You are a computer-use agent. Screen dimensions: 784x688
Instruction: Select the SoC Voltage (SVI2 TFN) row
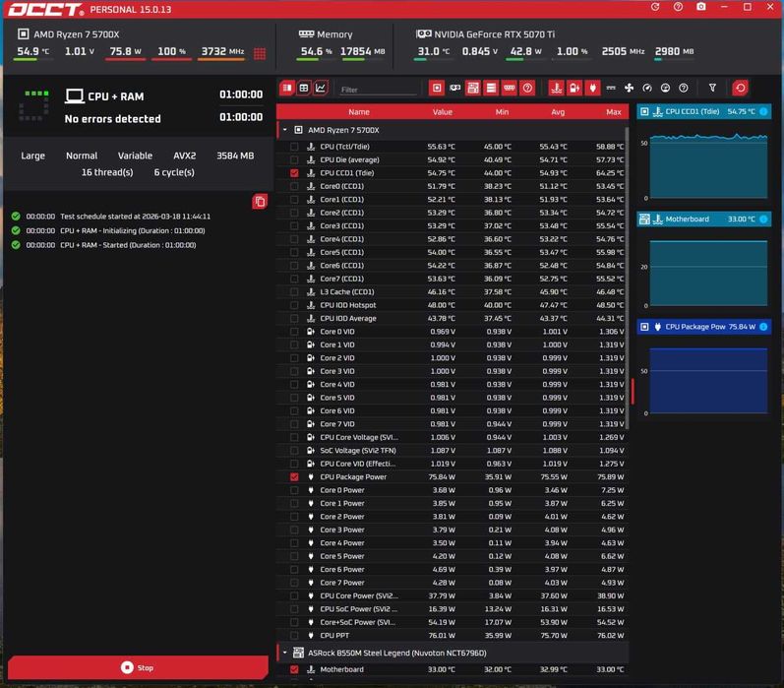click(452, 451)
